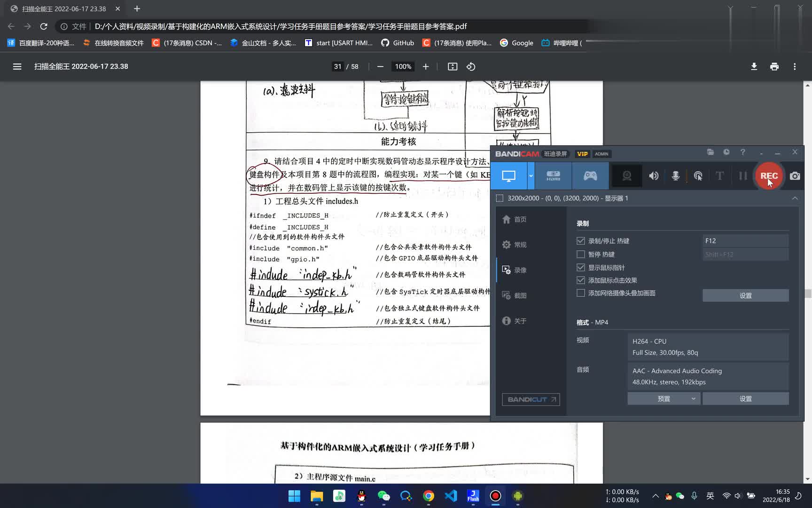Image resolution: width=812 pixels, height=508 pixels.
Task: Toggle the capture area selection box icon
Action: (500, 198)
